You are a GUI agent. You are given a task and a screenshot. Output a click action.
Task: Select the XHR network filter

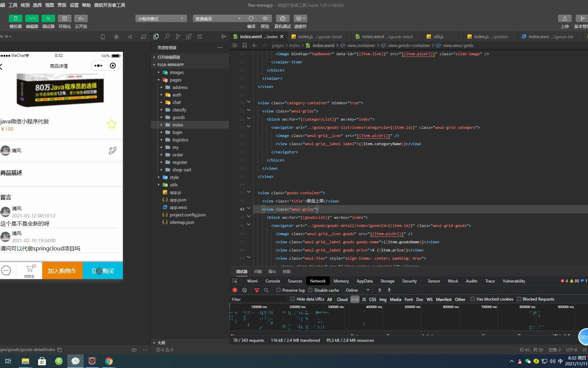click(x=355, y=299)
